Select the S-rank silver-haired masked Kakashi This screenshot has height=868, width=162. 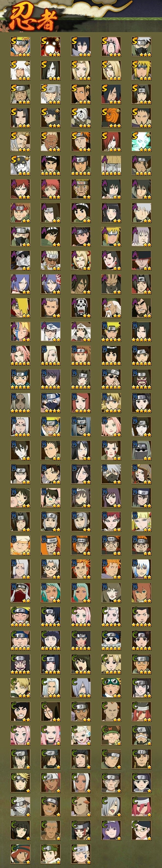[141, 47]
